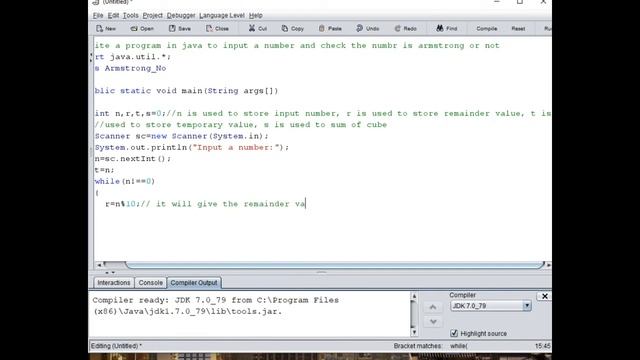Image resolution: width=640 pixels, height=360 pixels.
Task: Open the Help menu
Action: [x=256, y=16]
